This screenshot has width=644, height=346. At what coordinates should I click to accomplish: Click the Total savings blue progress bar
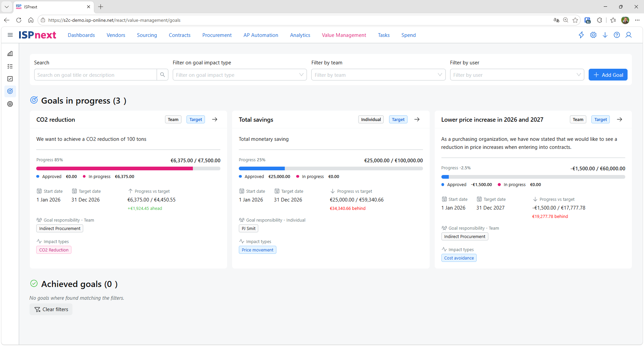click(x=262, y=168)
